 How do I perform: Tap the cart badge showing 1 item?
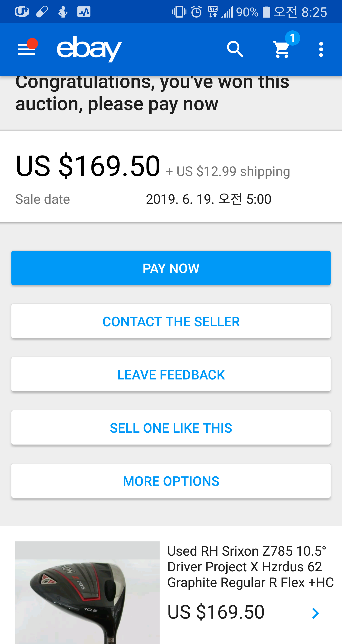coord(292,38)
